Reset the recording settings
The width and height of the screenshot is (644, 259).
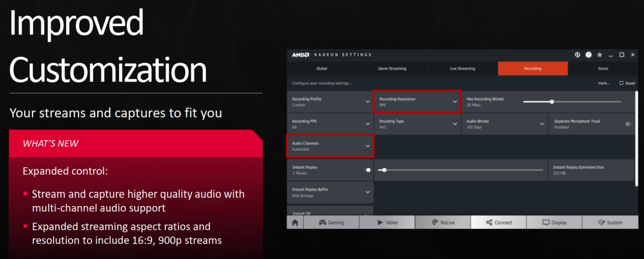627,83
